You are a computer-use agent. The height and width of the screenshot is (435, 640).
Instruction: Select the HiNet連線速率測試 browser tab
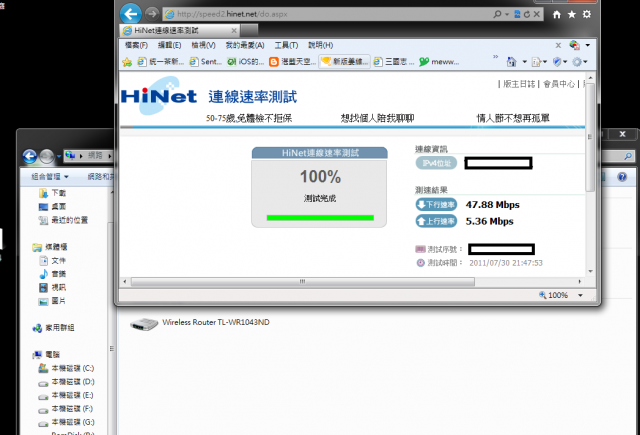180,31
